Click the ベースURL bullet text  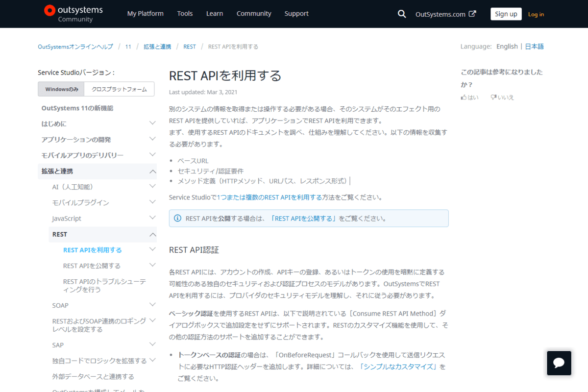click(x=193, y=161)
